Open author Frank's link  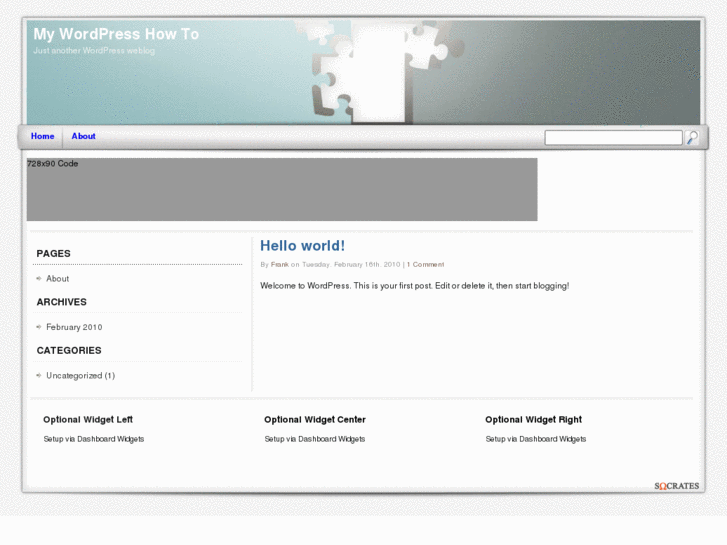[280, 264]
